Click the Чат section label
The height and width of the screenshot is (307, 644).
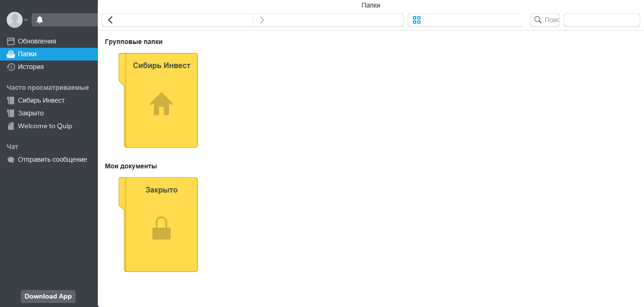pos(12,147)
